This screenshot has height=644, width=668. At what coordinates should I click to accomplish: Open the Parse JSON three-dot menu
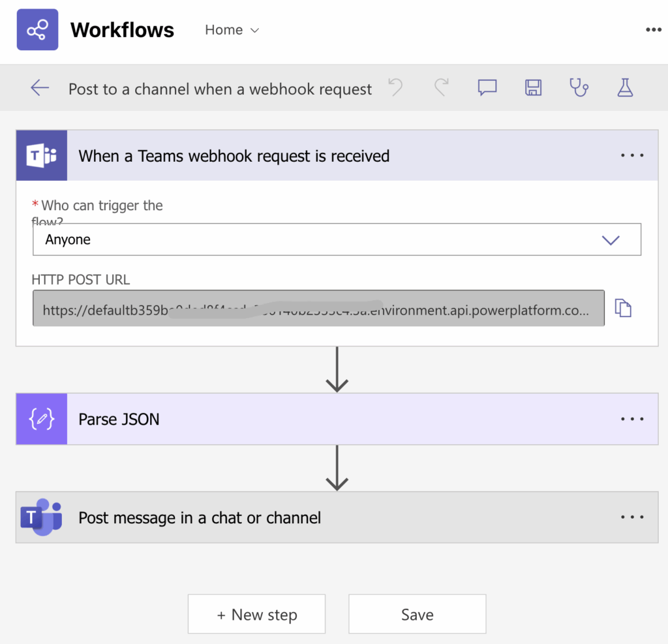(631, 419)
